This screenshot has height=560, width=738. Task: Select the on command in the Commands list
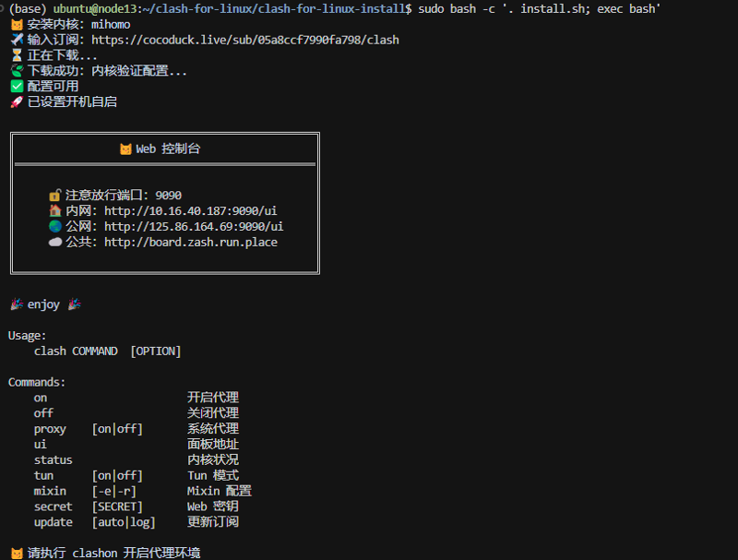[x=42, y=397]
